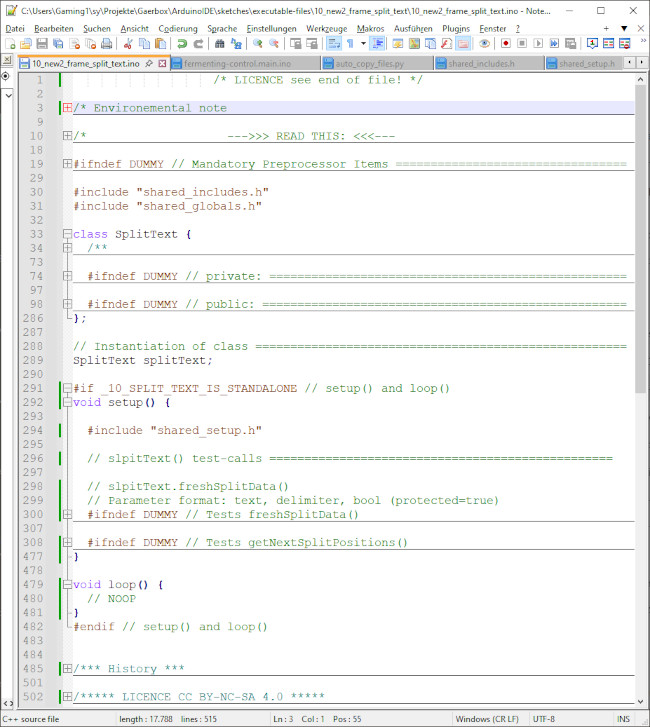Click the Paste clipboard icon

pos(161,44)
